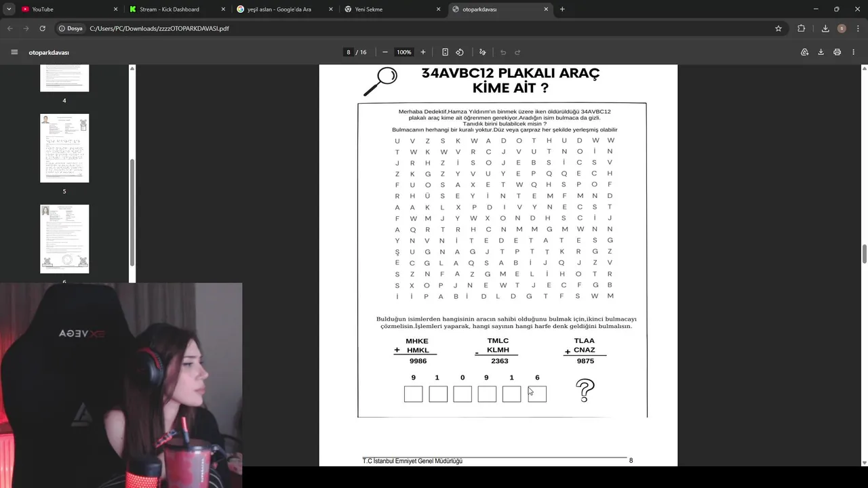Click the address bar file path
Viewport: 868px width, 488px height.
click(x=159, y=28)
